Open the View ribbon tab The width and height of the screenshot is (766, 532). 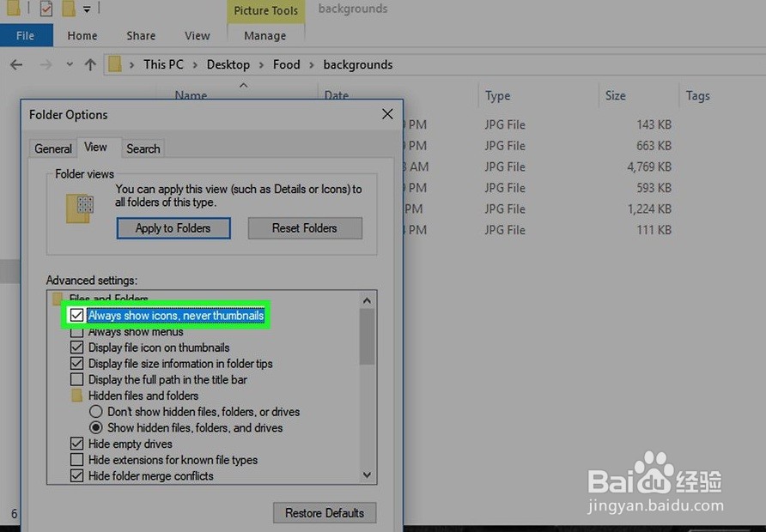(197, 36)
